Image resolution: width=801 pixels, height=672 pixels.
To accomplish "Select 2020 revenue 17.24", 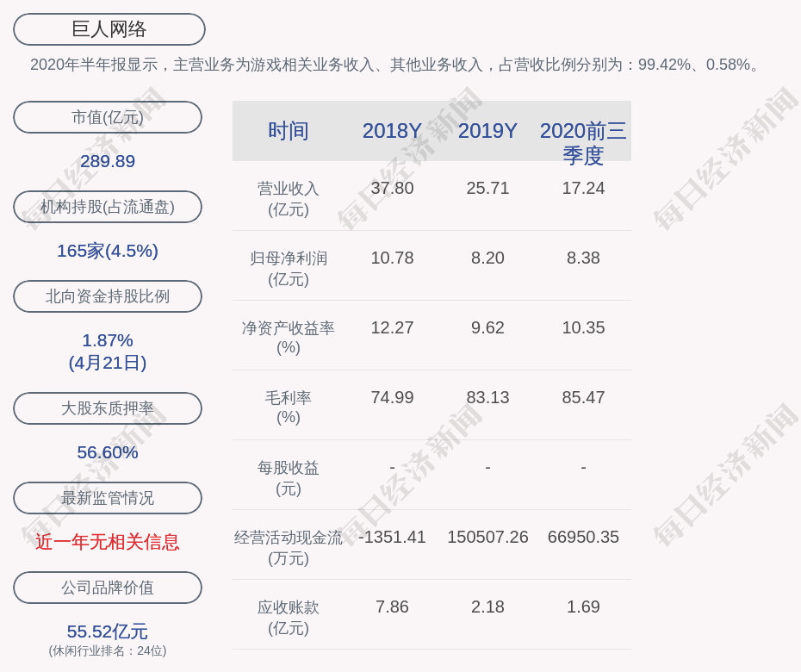I will pyautogui.click(x=583, y=188).
